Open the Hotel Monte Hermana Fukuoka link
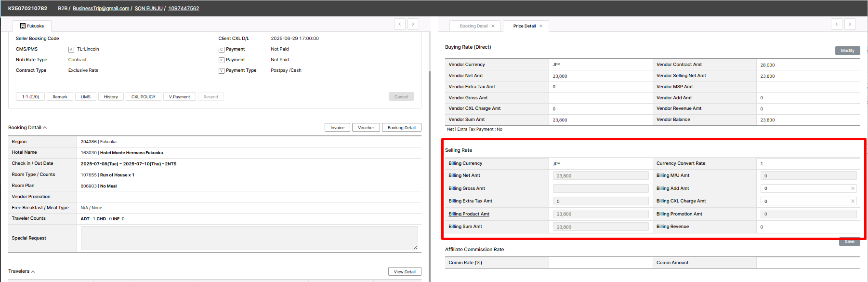This screenshot has width=868, height=282. (131, 153)
